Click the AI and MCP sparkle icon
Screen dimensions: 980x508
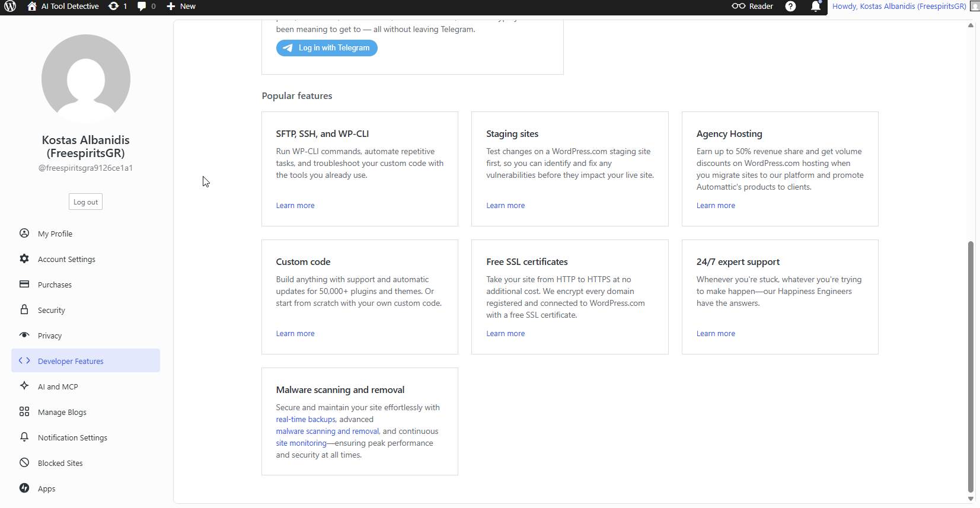pyautogui.click(x=24, y=386)
